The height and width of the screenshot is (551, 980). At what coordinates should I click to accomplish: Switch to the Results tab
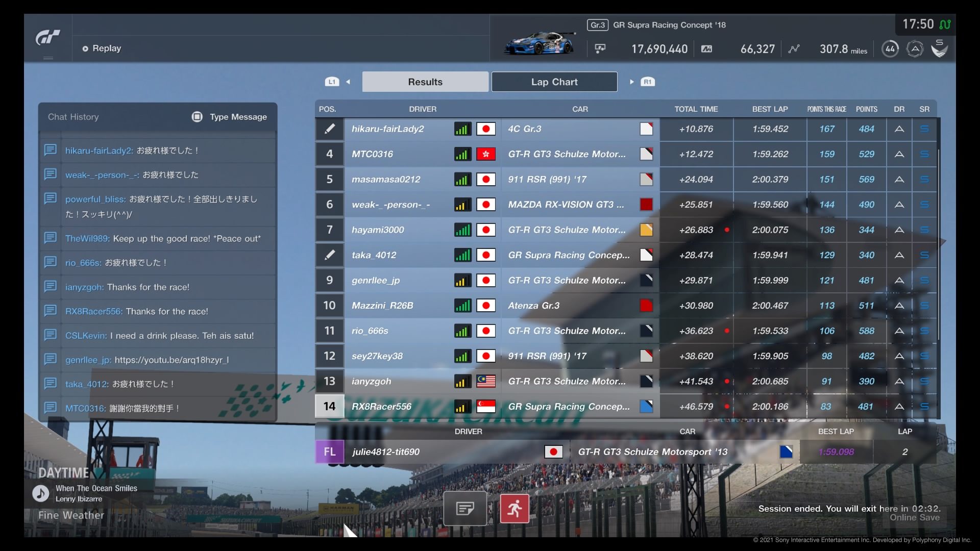tap(425, 82)
